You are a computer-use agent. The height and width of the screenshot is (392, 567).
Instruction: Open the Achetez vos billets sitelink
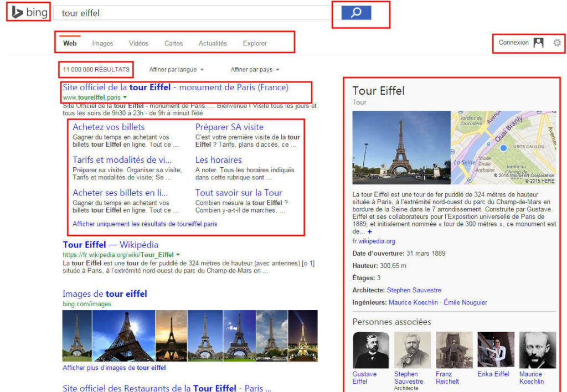pyautogui.click(x=109, y=127)
